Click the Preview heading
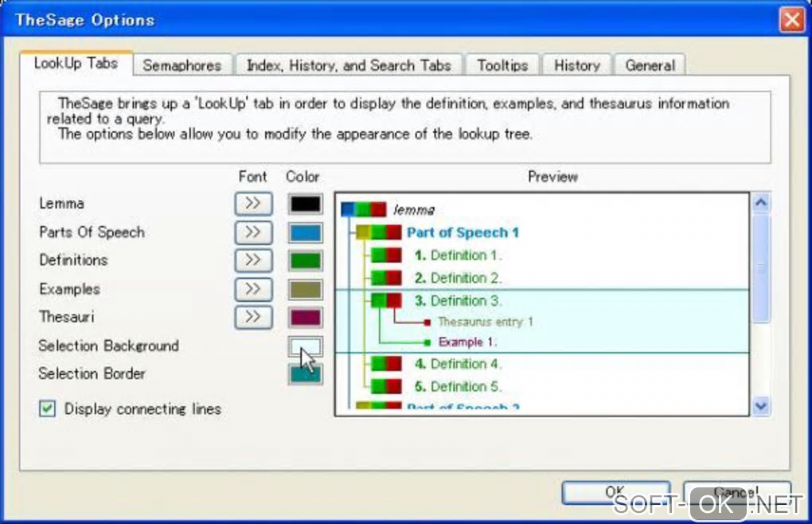Image resolution: width=812 pixels, height=524 pixels. pos(552,177)
